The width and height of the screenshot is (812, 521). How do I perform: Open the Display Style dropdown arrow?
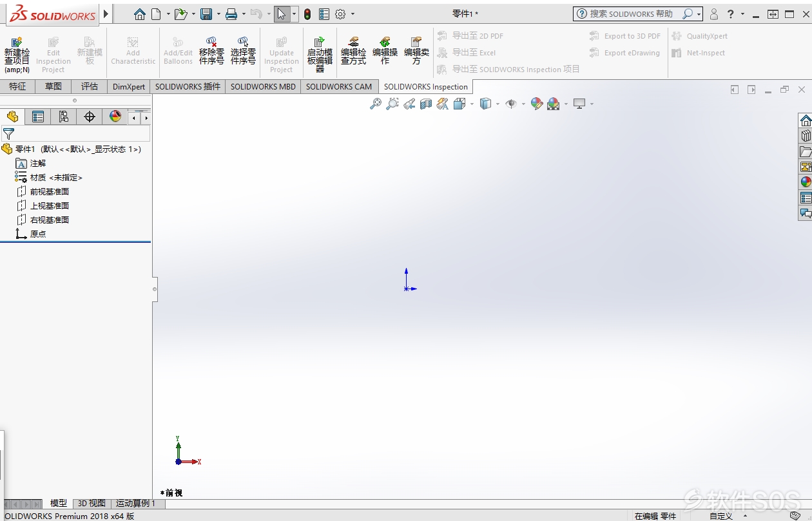tap(498, 104)
